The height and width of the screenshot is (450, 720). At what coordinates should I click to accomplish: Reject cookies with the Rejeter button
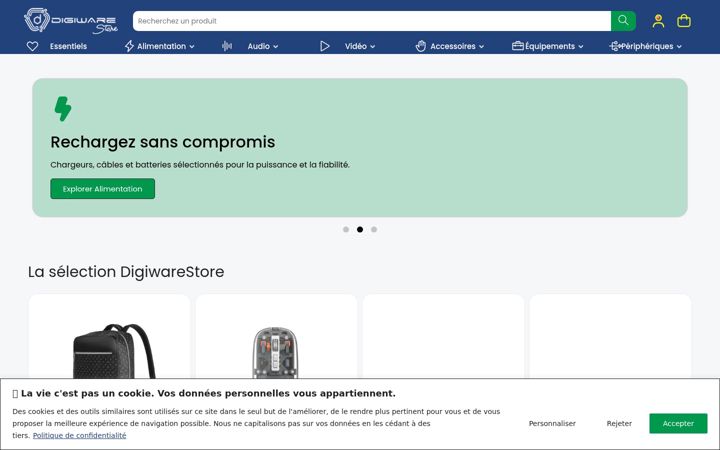619,423
